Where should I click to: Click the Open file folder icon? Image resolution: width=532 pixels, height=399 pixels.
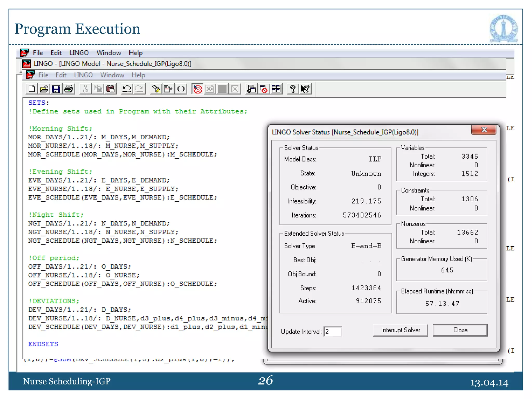tap(44, 89)
